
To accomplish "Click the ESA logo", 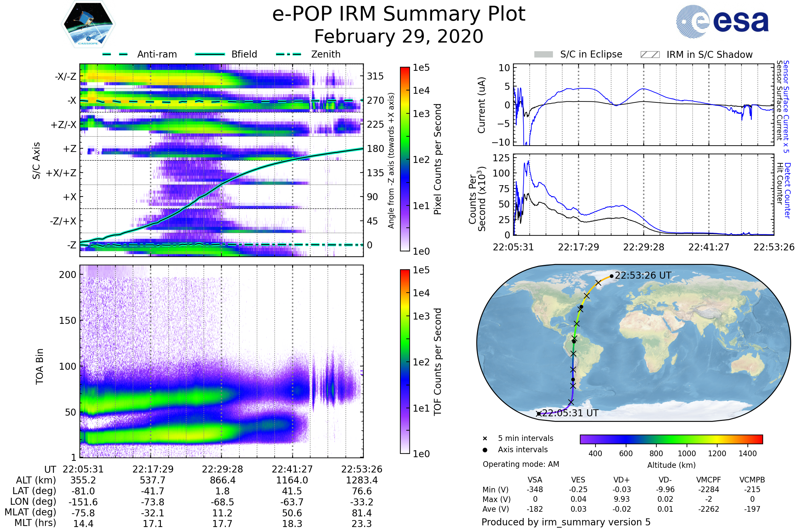I will [722, 21].
